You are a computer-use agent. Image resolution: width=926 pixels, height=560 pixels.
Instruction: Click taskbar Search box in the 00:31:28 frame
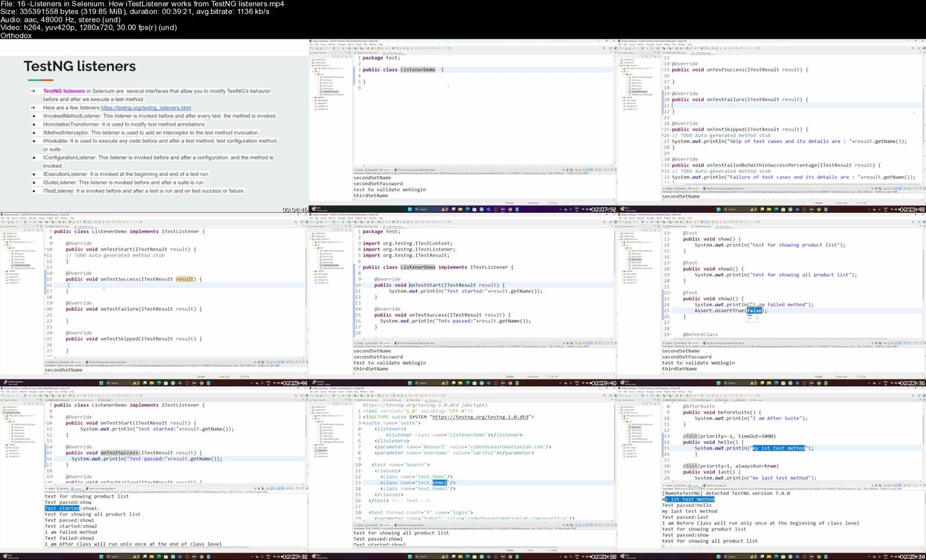click(x=423, y=557)
